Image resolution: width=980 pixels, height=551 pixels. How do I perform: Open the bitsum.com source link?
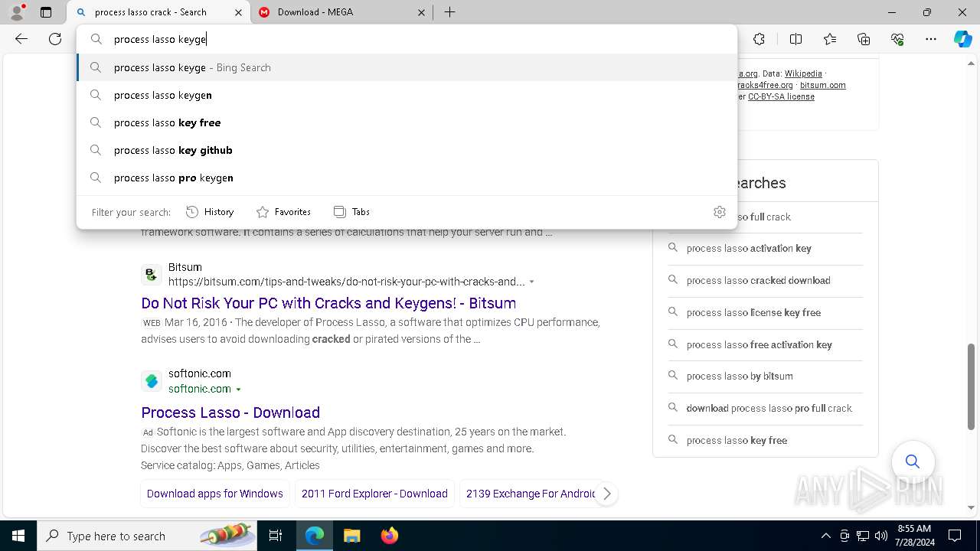[x=823, y=85]
